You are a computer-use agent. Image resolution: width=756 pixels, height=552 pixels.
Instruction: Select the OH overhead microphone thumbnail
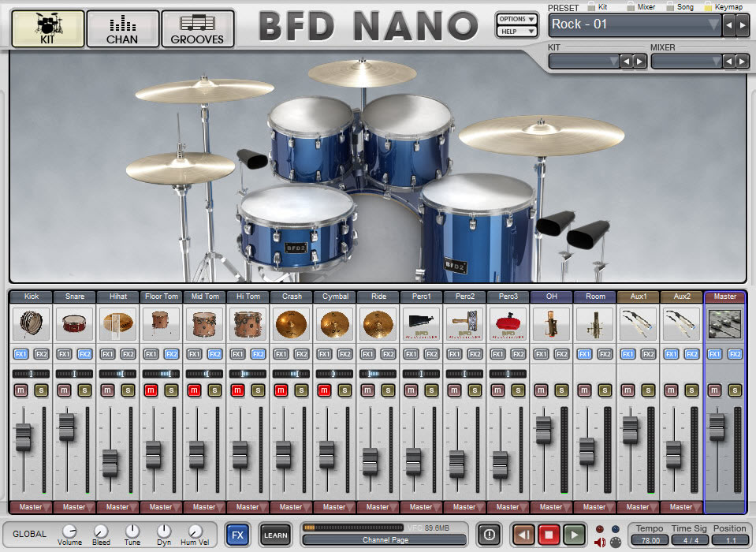click(552, 323)
